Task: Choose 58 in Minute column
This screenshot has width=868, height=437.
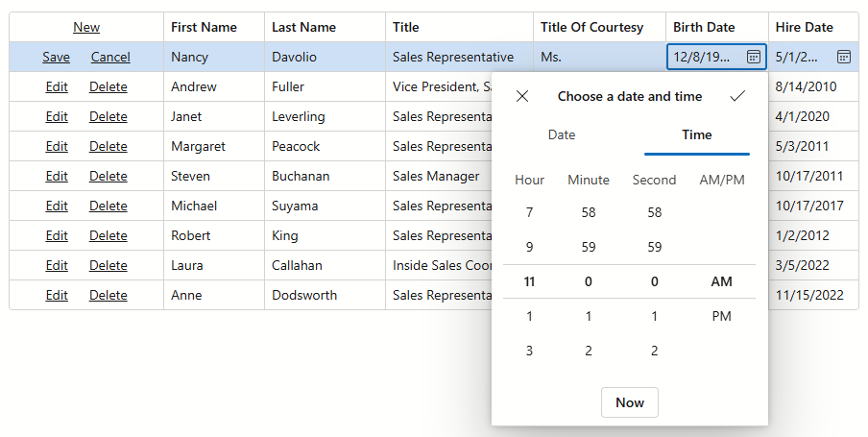Action: click(589, 212)
